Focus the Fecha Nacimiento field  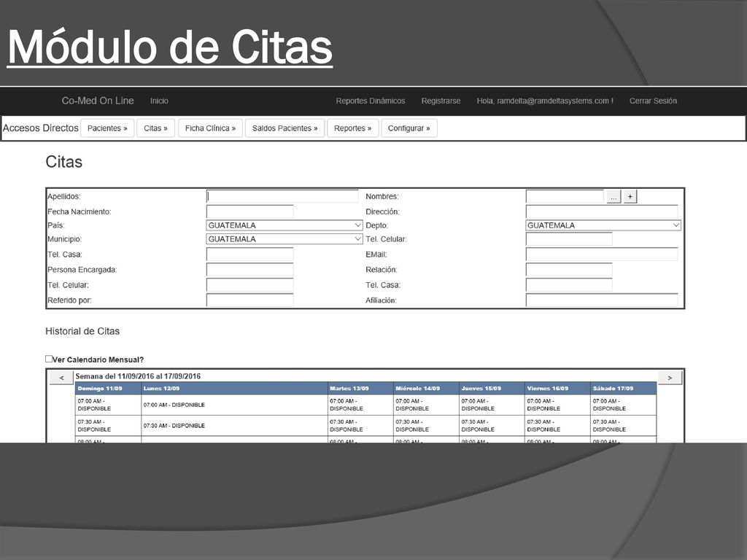tap(249, 211)
